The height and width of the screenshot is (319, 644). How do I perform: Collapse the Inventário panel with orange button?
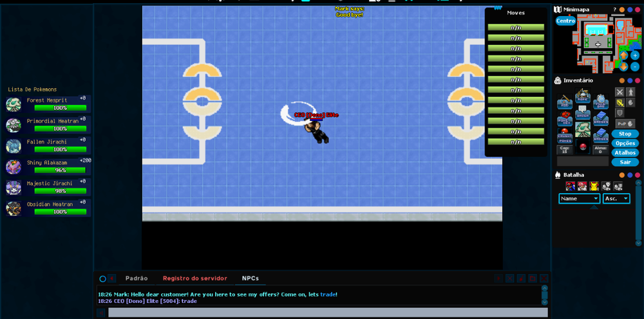(x=622, y=80)
